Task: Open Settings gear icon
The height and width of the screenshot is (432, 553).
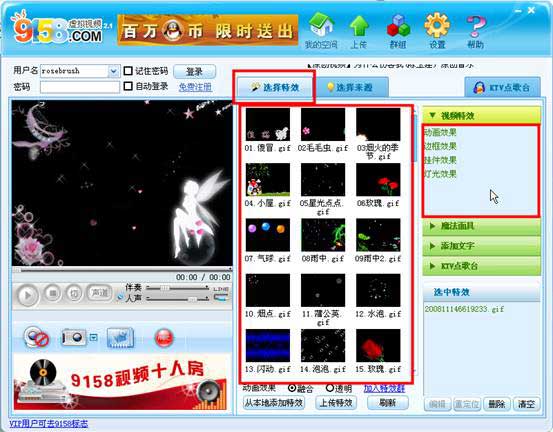Action: click(x=437, y=25)
